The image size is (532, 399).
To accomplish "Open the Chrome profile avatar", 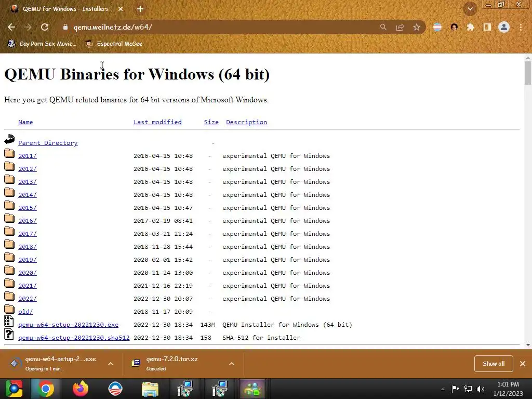I will [504, 27].
